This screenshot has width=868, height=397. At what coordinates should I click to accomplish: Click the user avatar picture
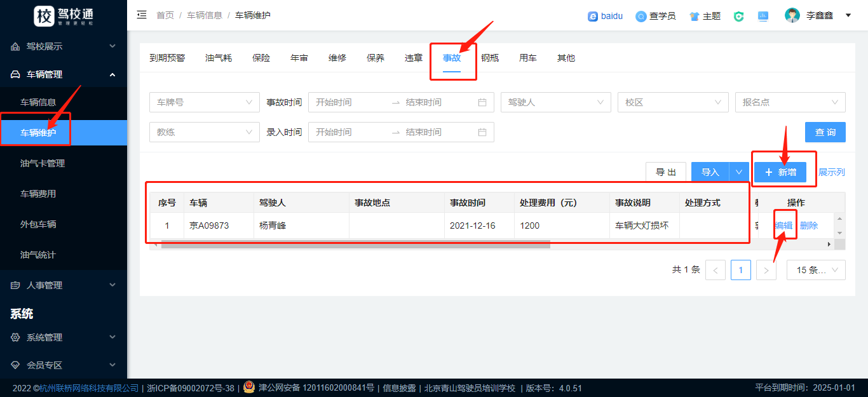tap(792, 15)
